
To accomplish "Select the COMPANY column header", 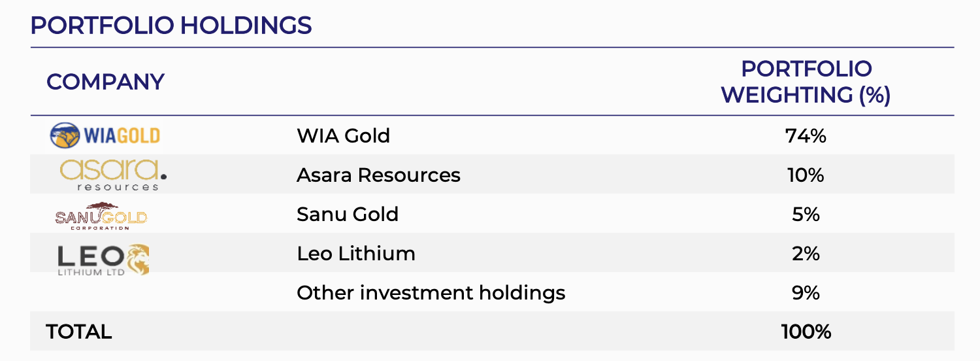I will coord(105,82).
